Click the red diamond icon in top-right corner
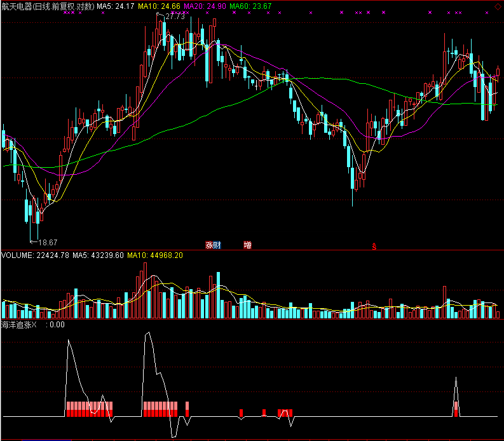The image size is (504, 441). coord(497,7)
